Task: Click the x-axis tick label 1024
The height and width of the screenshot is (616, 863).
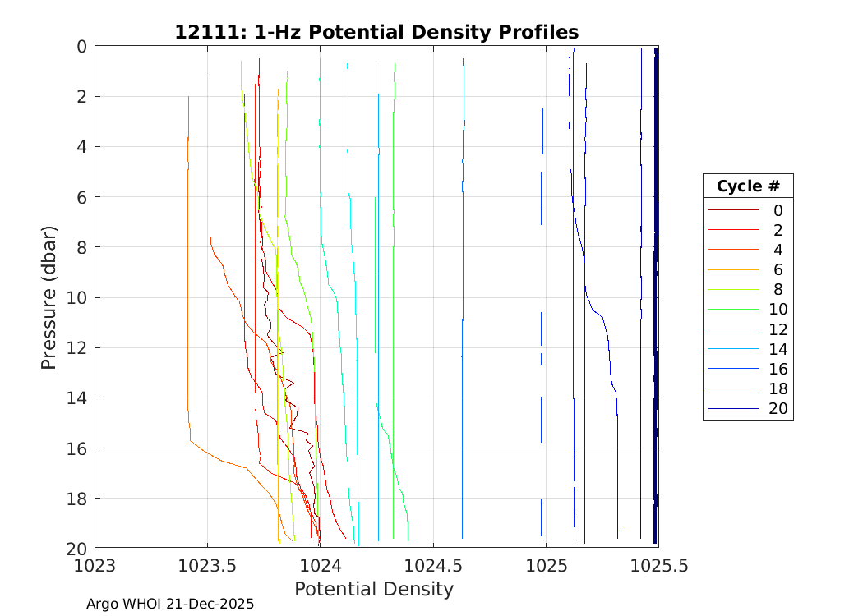Action: [320, 565]
